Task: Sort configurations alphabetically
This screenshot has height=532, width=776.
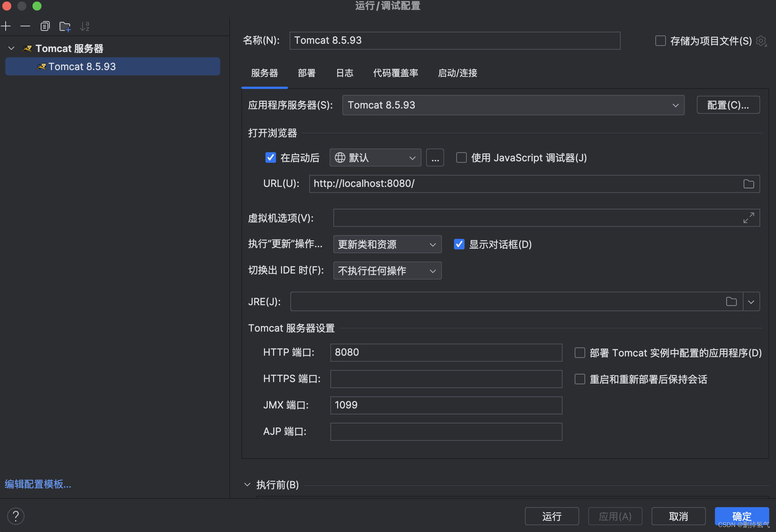Action: tap(85, 26)
